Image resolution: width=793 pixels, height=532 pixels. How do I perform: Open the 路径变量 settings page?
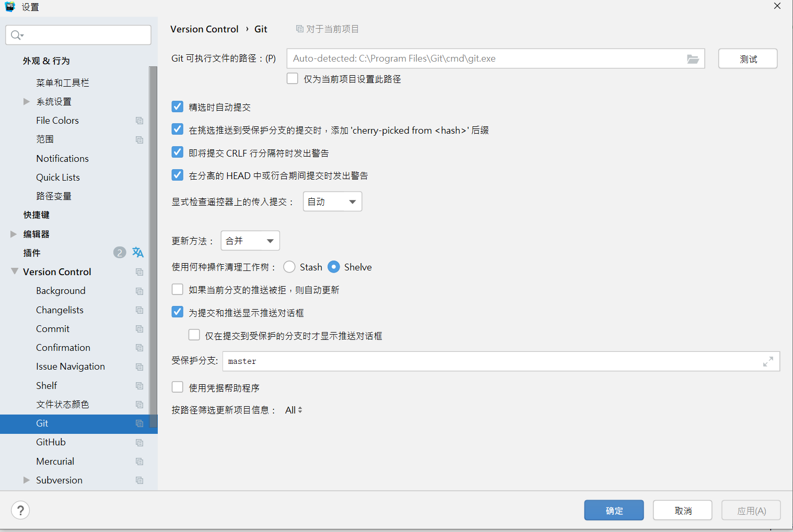point(54,196)
